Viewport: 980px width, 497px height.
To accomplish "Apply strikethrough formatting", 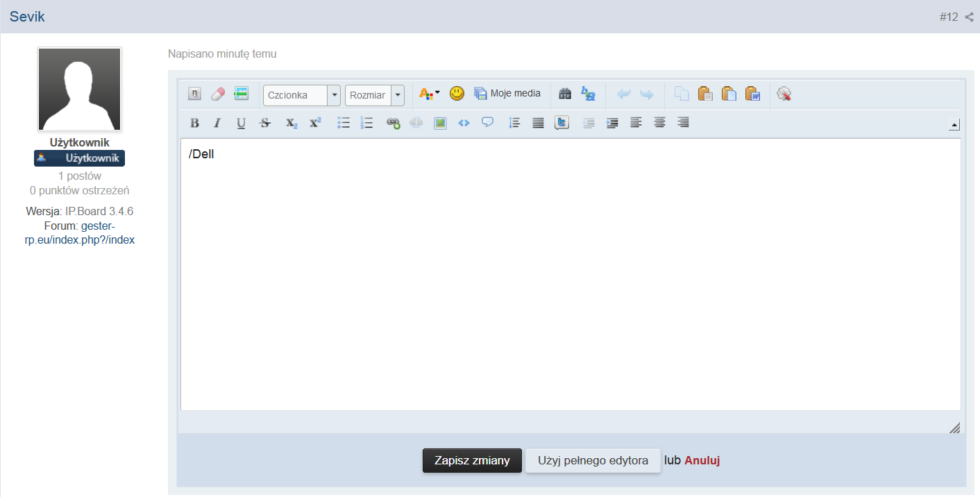I will coord(264,123).
